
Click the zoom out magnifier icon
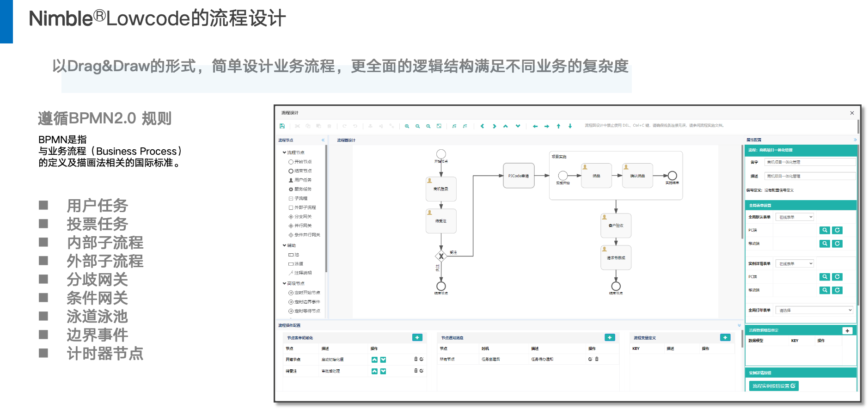point(417,126)
